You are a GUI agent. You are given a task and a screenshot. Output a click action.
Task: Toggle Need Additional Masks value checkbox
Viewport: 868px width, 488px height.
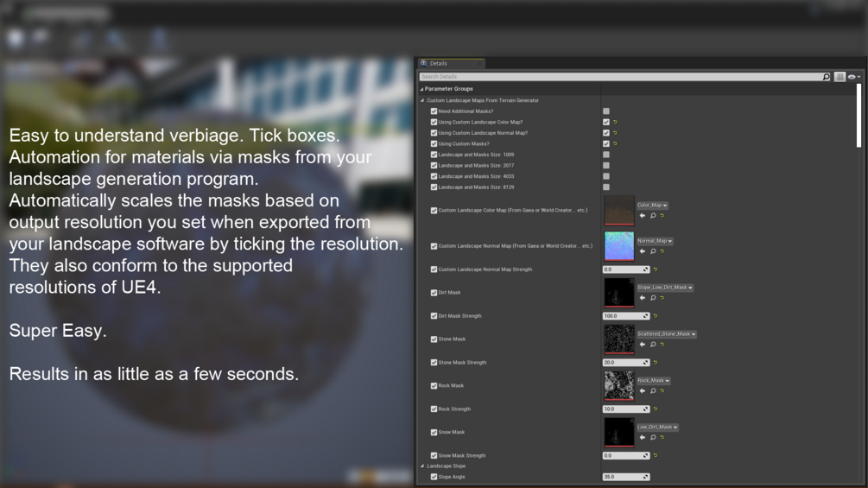606,111
